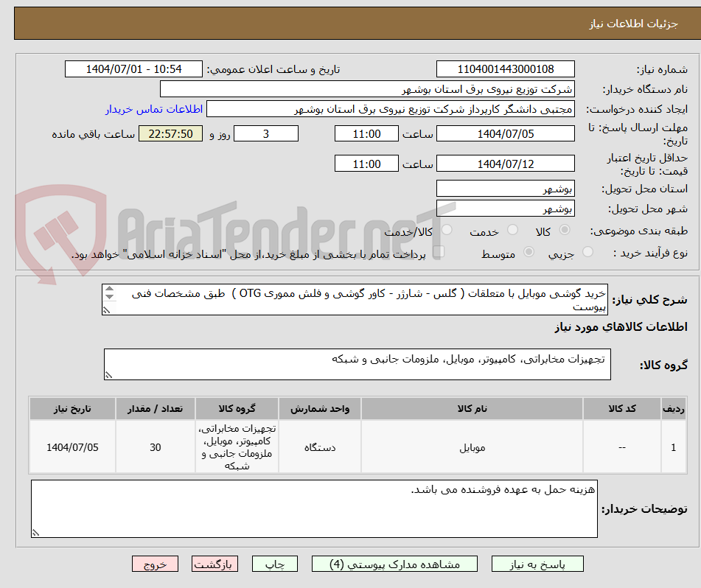701x588 pixels.
Task: Click the بازگشت button
Action: (x=215, y=564)
